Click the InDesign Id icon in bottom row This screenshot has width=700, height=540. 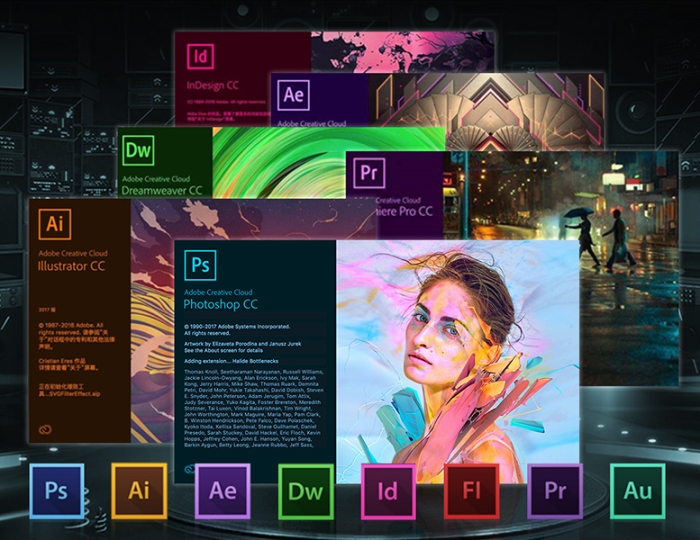tap(388, 491)
